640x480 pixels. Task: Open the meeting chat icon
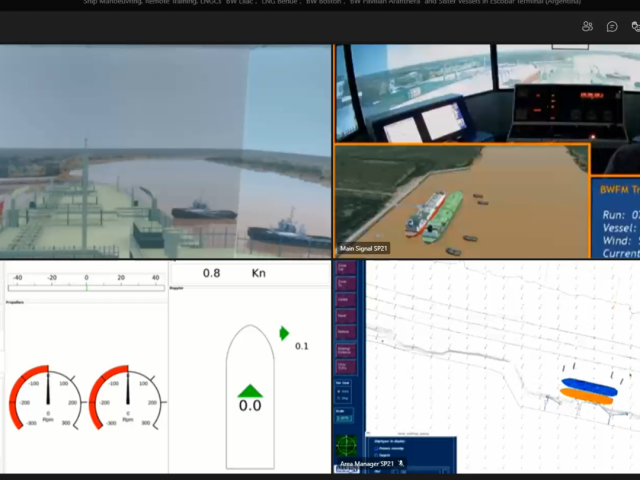(612, 27)
